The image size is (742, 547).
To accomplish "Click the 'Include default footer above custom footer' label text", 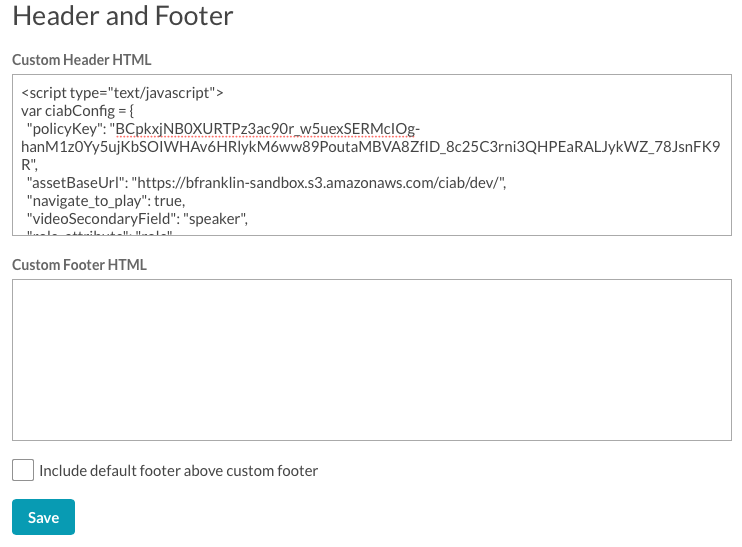I will pyautogui.click(x=178, y=471).
